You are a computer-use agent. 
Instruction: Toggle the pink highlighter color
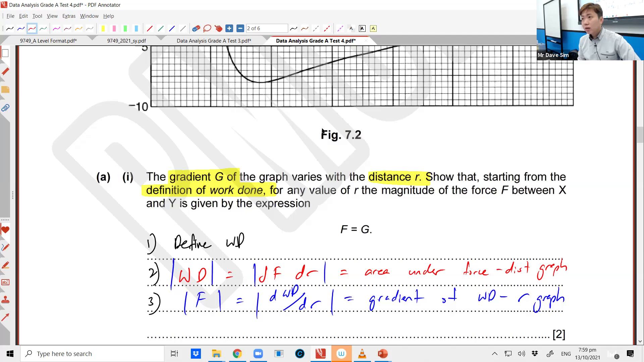click(x=114, y=28)
